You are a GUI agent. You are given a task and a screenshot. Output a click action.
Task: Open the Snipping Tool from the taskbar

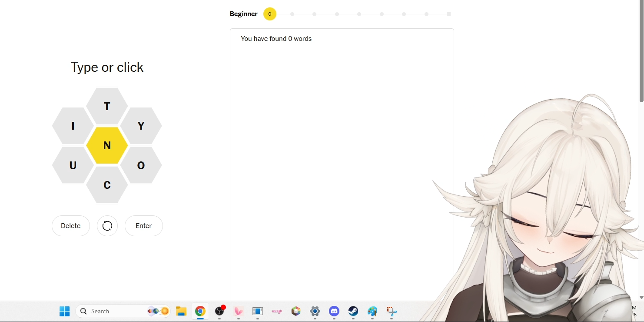(392, 311)
